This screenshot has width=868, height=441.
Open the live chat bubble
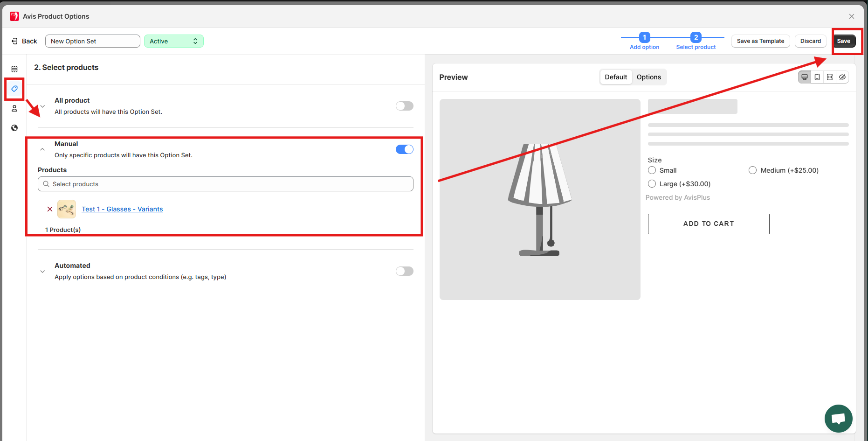(838, 418)
